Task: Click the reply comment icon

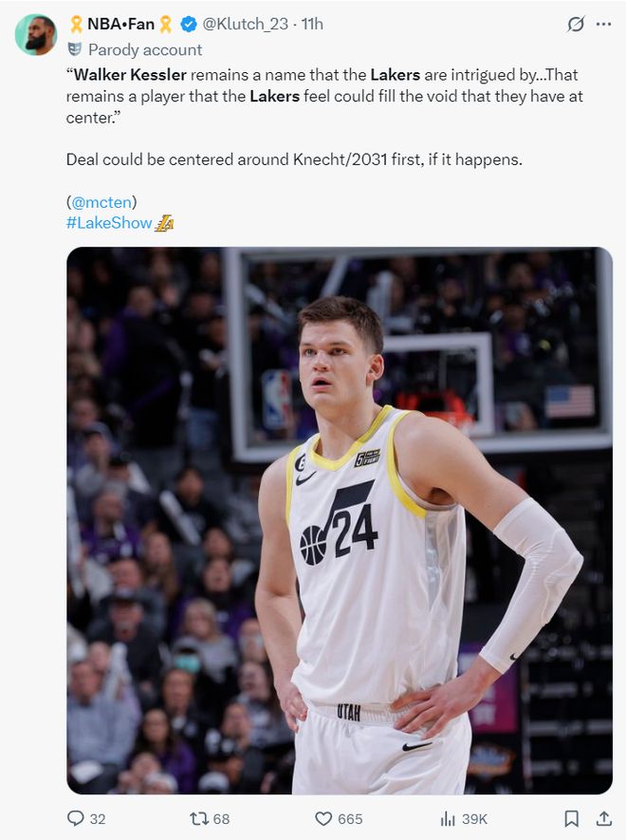Action: click(x=75, y=818)
